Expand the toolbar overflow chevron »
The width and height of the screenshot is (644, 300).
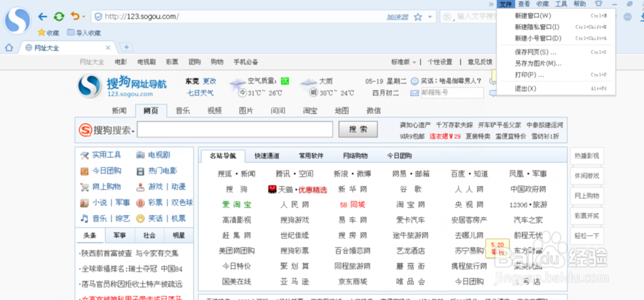pyautogui.click(x=491, y=4)
